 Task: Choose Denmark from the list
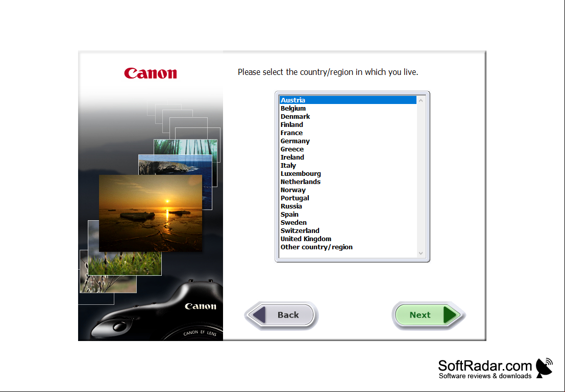[348, 117]
